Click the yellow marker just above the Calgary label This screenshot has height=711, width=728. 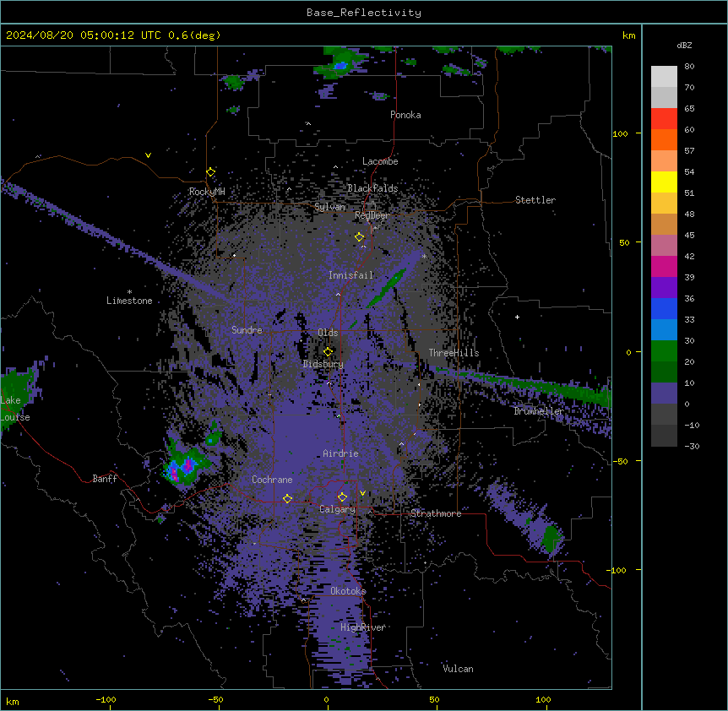(x=343, y=497)
